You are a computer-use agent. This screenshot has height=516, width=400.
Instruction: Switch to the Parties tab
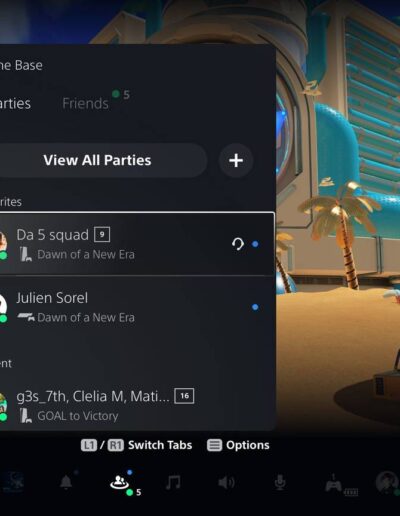(x=15, y=103)
